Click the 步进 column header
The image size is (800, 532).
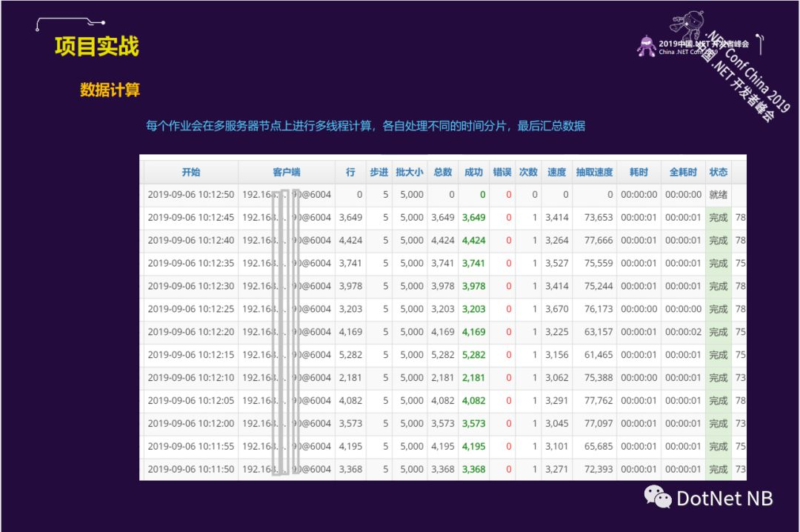(379, 172)
